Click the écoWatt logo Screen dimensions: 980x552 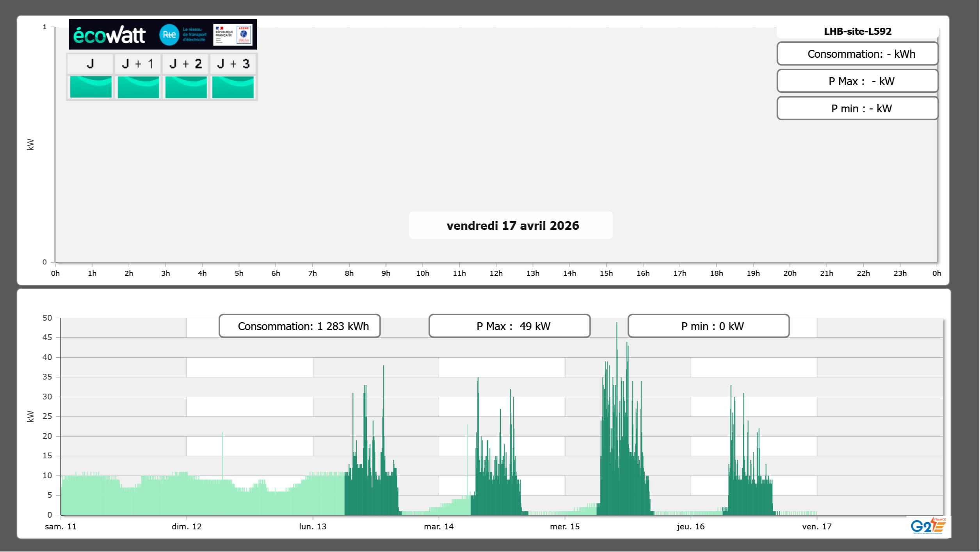click(x=109, y=35)
